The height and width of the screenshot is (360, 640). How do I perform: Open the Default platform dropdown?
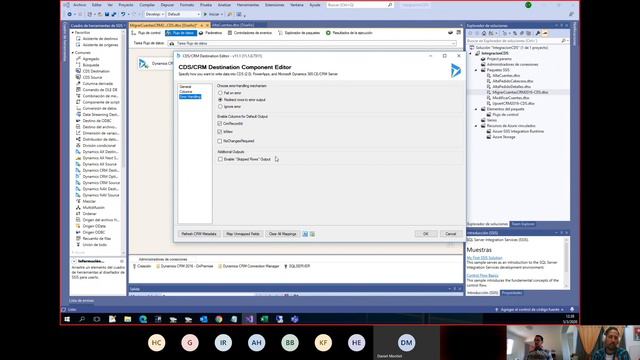click(x=184, y=14)
